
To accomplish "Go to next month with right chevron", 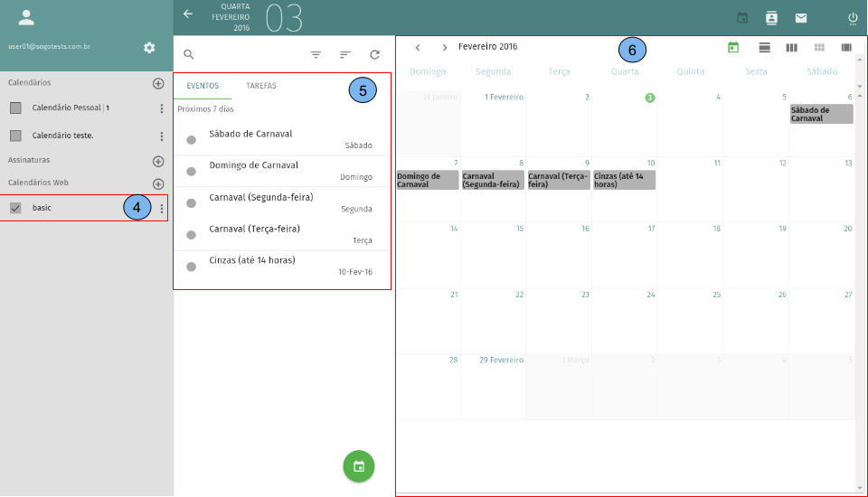I will tap(445, 47).
